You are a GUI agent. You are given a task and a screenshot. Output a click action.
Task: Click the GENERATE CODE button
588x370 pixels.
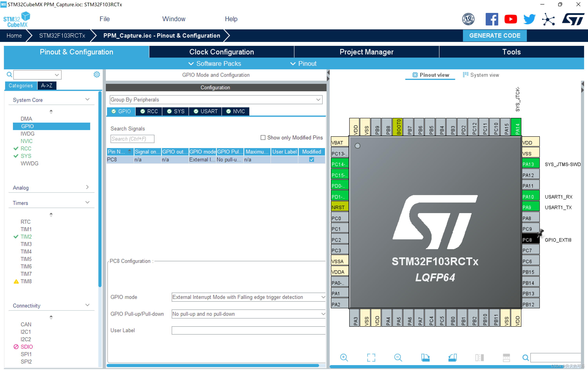495,36
